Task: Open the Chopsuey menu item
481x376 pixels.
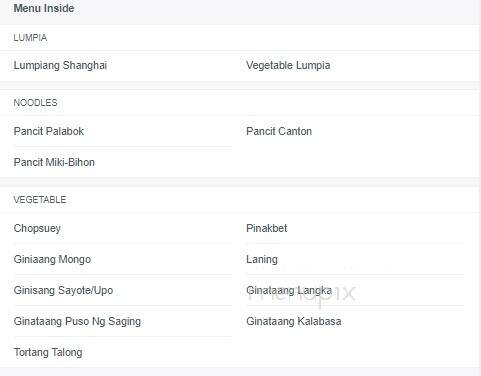Action: (x=37, y=228)
